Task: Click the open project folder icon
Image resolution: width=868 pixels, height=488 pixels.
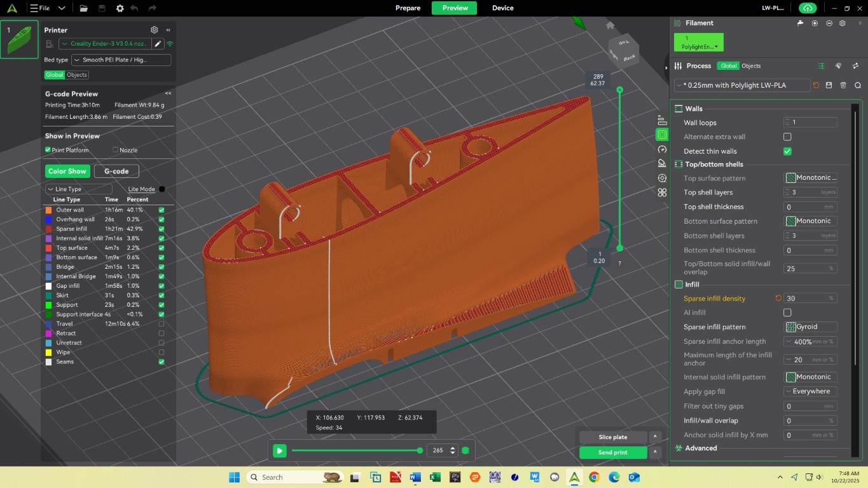Action: pyautogui.click(x=84, y=8)
